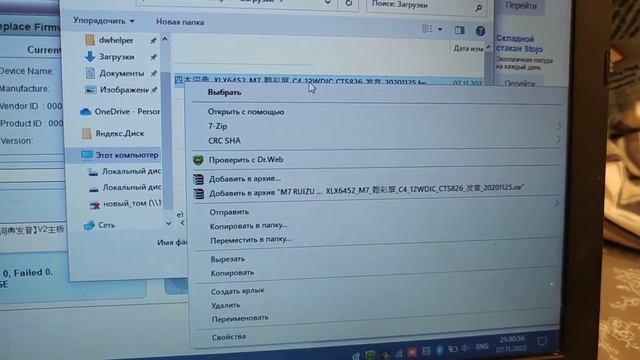Click the Загрузки blue arrow icon
The width and height of the screenshot is (640, 360).
(90, 57)
